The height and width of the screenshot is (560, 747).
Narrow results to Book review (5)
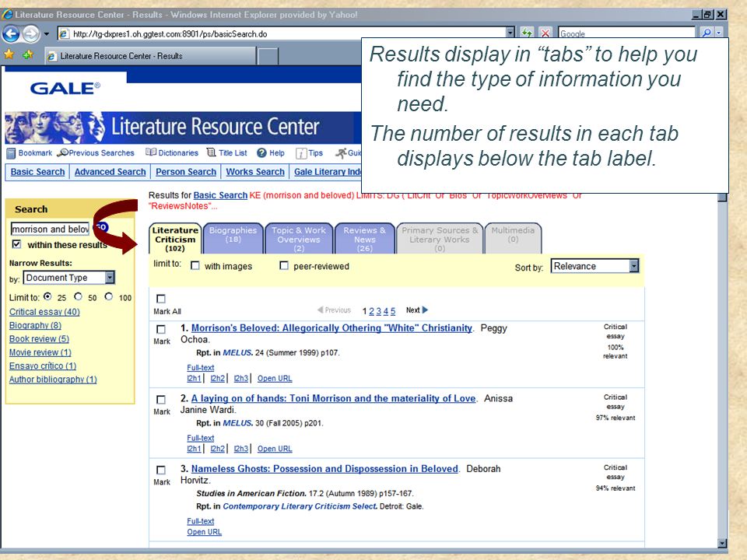pyautogui.click(x=39, y=338)
